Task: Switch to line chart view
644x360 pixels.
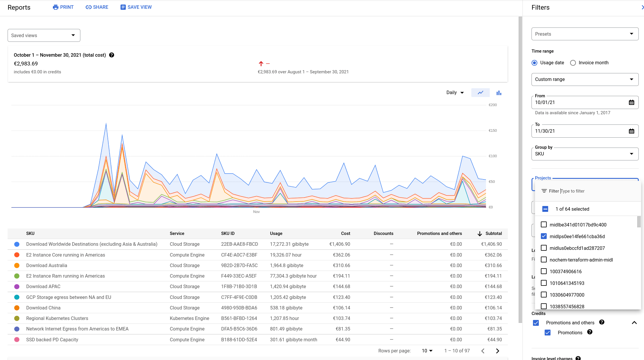Action: 480,93
